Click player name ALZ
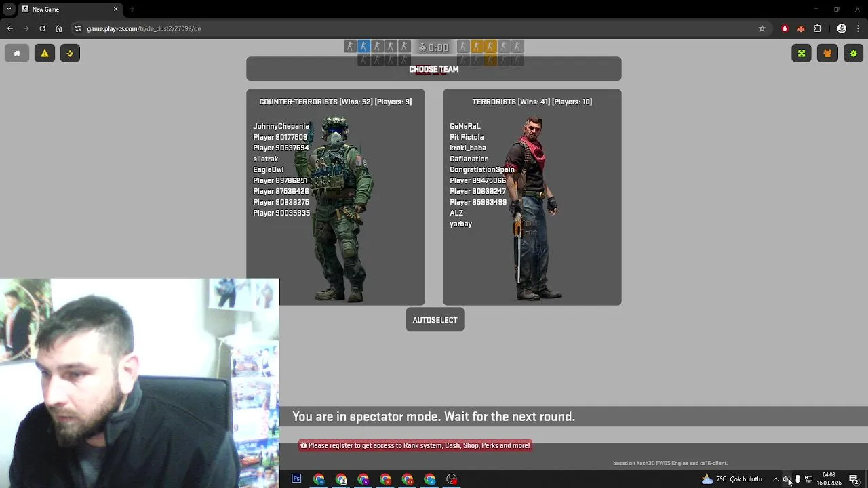This screenshot has width=868, height=488. 456,213
